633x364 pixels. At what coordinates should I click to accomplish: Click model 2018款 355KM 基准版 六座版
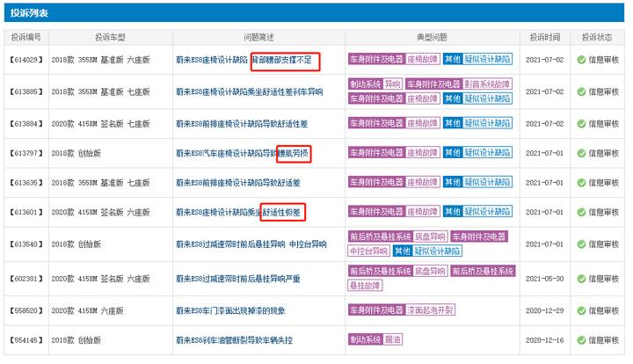coord(100,60)
